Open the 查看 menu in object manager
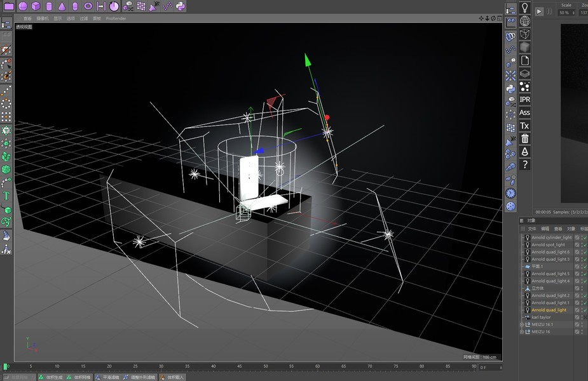Screen dimensions: 588x381 click(558, 229)
